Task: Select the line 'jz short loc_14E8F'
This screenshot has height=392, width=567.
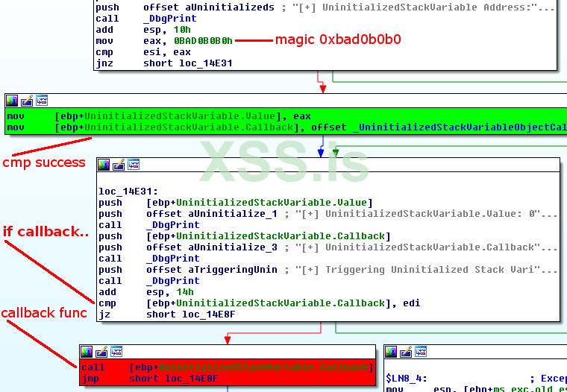Action: pos(166,314)
